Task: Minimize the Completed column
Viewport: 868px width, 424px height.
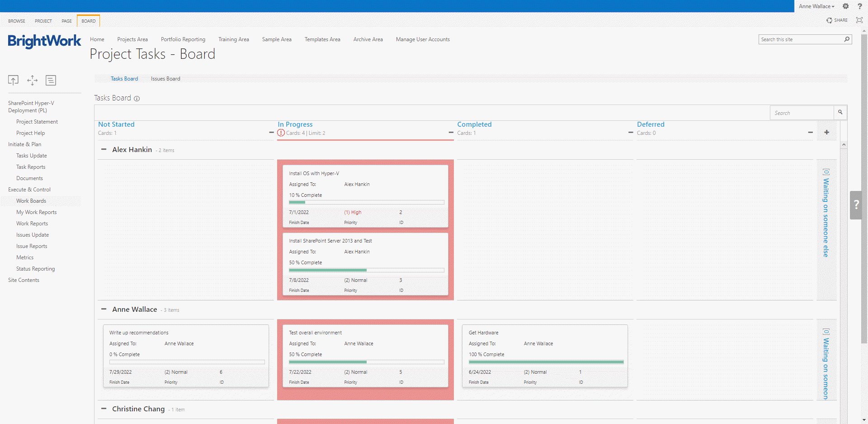Action: (x=631, y=133)
